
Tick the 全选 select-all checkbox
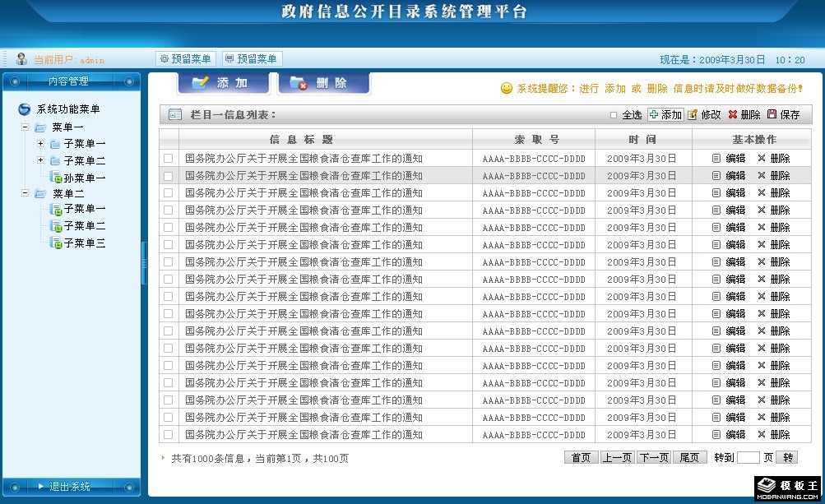point(614,114)
